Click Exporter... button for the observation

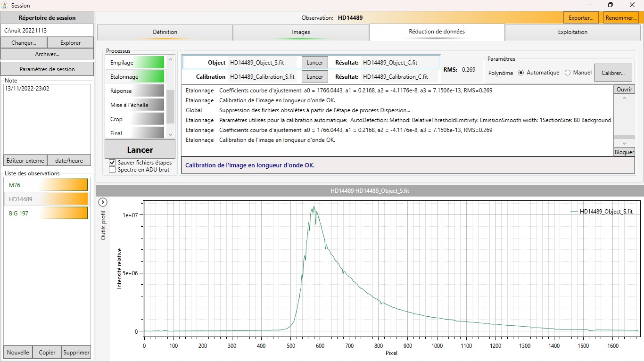[x=581, y=18]
